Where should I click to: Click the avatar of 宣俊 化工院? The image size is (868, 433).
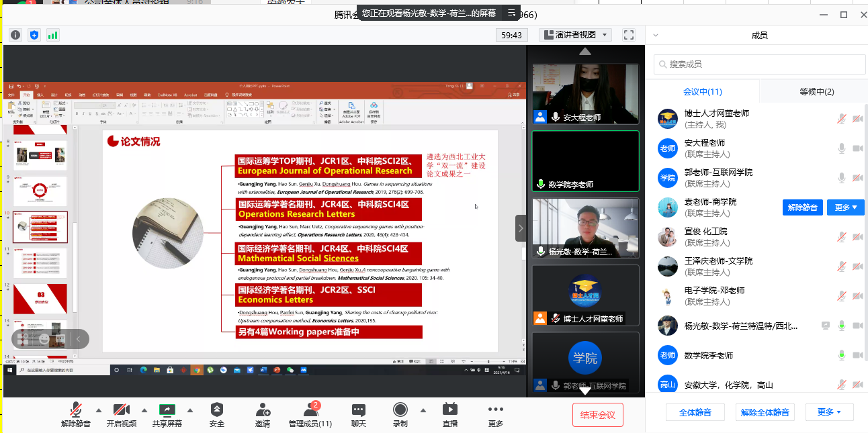click(667, 237)
